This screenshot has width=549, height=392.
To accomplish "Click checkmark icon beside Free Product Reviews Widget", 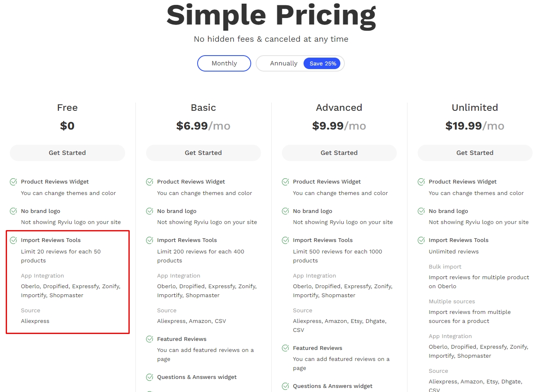I will pos(13,182).
